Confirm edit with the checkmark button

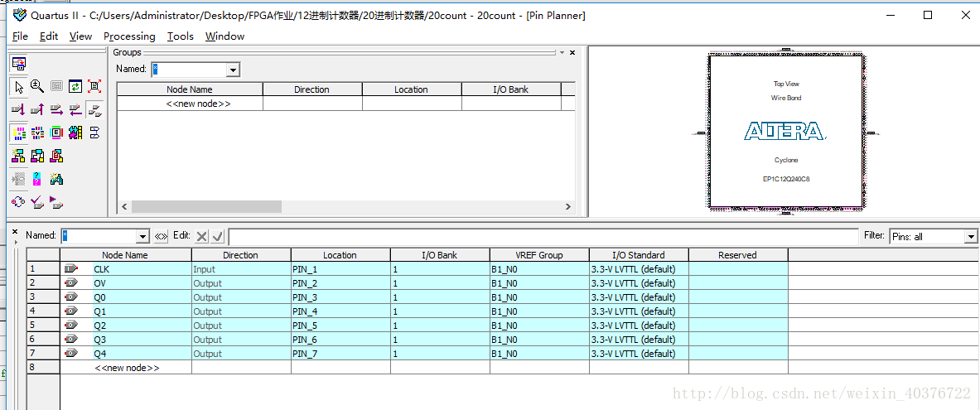(218, 236)
